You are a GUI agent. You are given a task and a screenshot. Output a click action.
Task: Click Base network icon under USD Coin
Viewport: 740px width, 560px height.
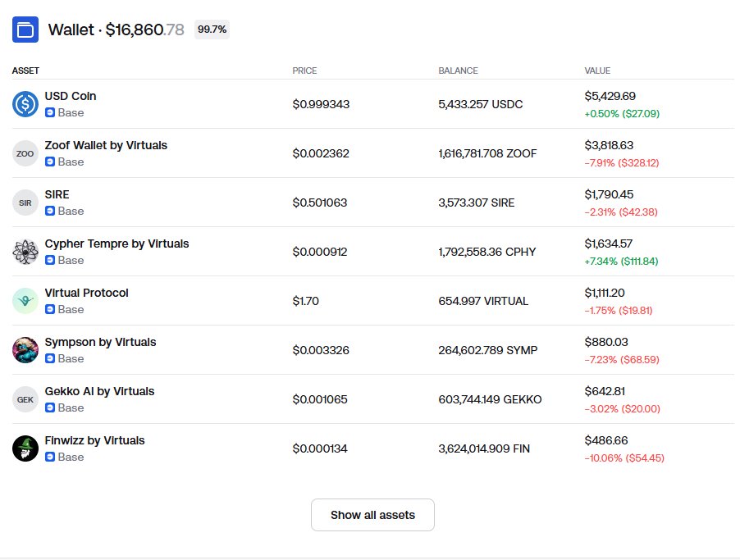50,113
